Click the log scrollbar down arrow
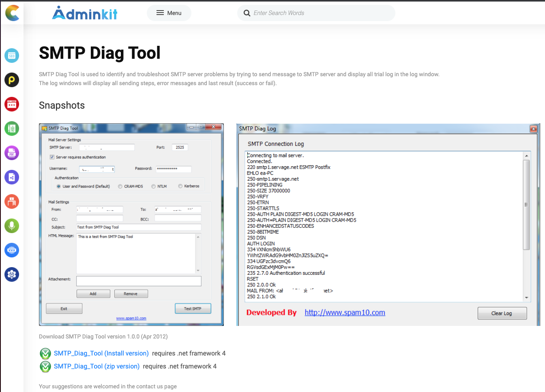This screenshot has width=545, height=392. 526,298
